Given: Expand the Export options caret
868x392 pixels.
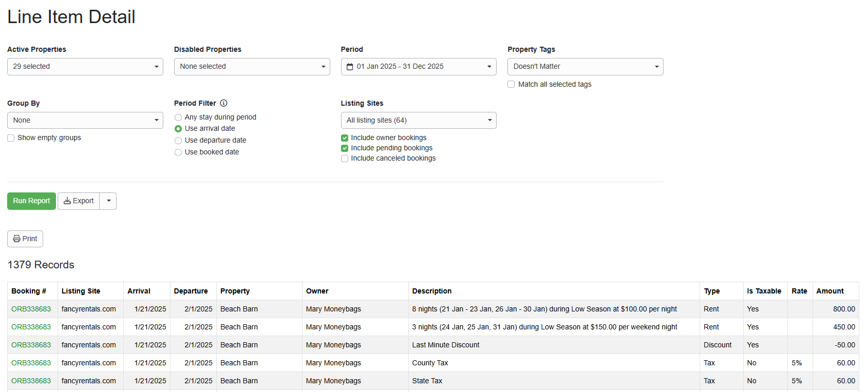Looking at the screenshot, I should tap(108, 201).
